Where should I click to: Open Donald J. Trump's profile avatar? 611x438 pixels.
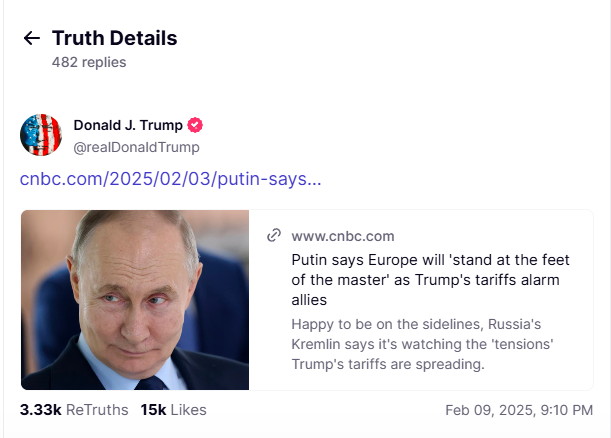(x=41, y=135)
